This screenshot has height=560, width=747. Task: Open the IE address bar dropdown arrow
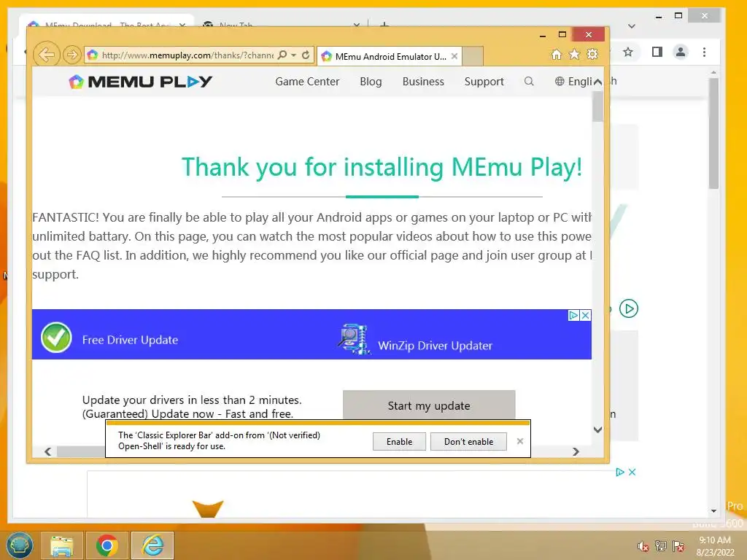(x=294, y=55)
